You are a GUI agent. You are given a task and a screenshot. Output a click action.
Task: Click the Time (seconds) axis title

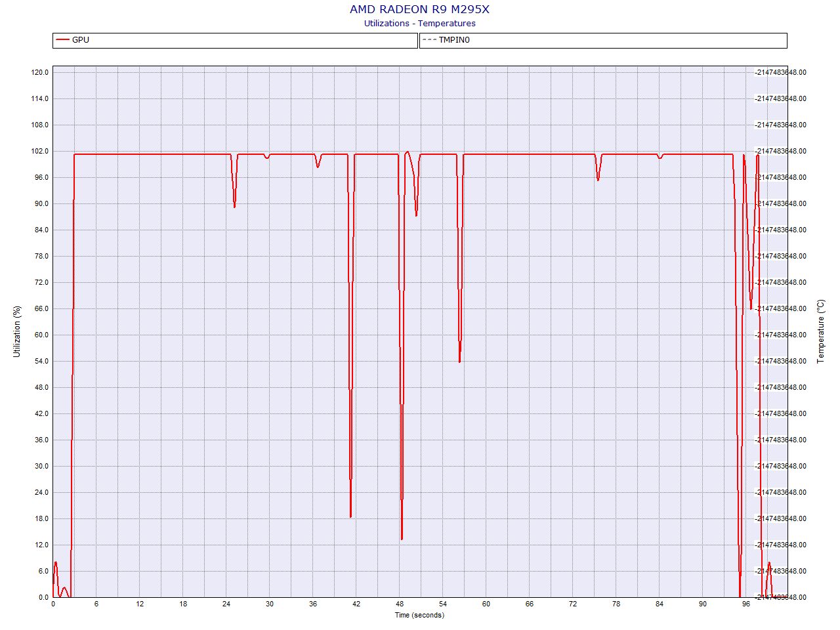[419, 615]
